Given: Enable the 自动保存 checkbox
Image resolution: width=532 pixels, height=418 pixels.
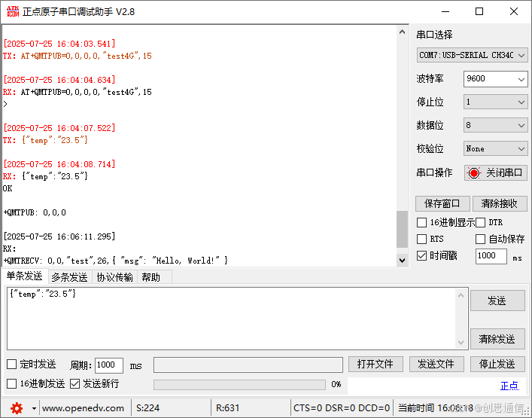Looking at the screenshot, I should 480,239.
